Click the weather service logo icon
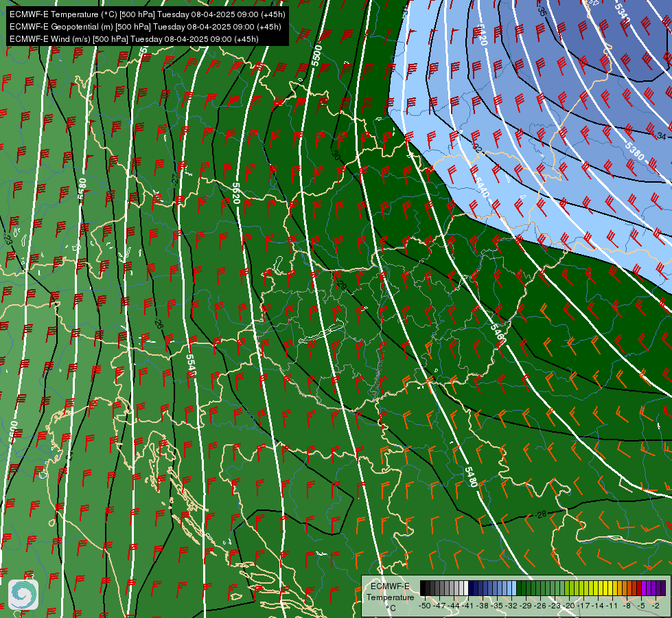Screen dimensions: 672x618 23,595
